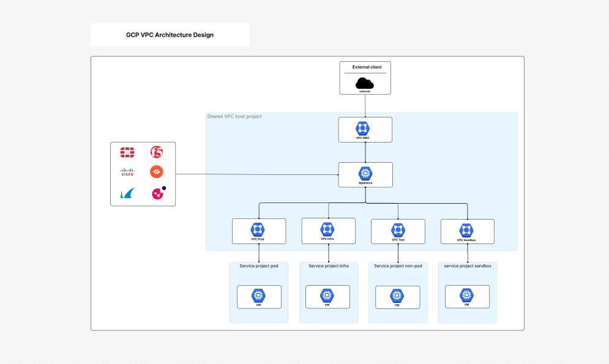Click the Service project pod label
The width and height of the screenshot is (609, 364).
click(x=259, y=266)
